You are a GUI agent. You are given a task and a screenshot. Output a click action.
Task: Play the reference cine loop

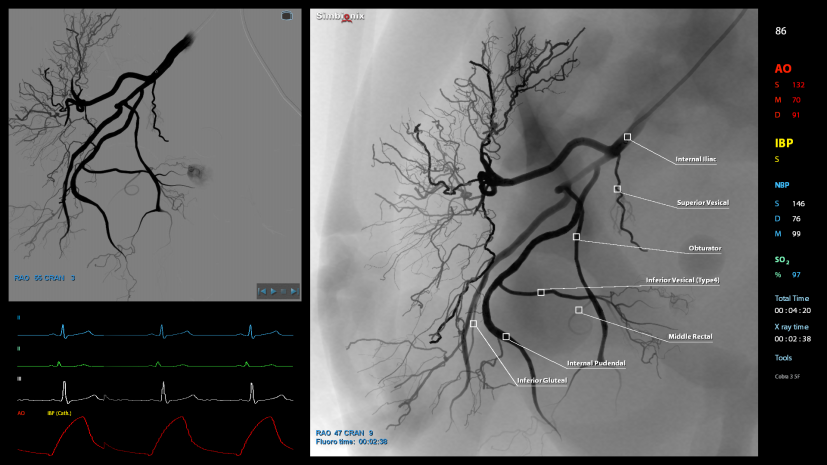(272, 291)
